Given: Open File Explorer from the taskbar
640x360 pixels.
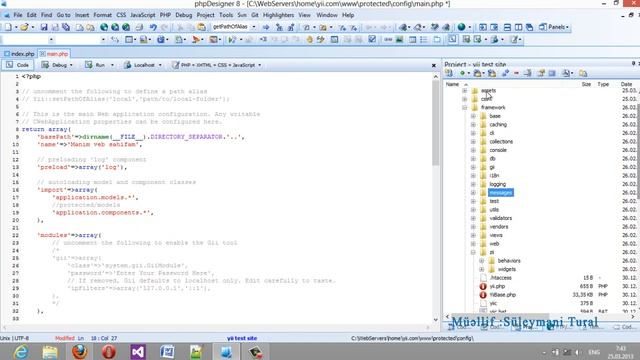Looking at the screenshot, I should (x=50, y=351).
